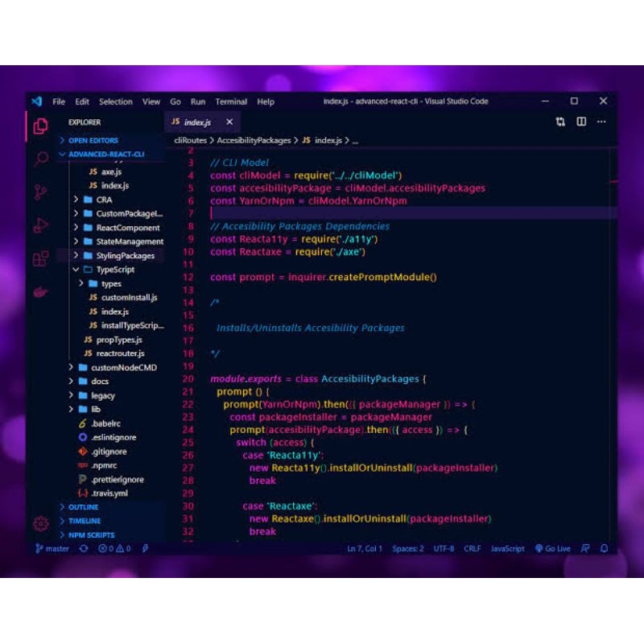The width and height of the screenshot is (644, 644).
Task: Open the Selection menu
Action: [115, 102]
